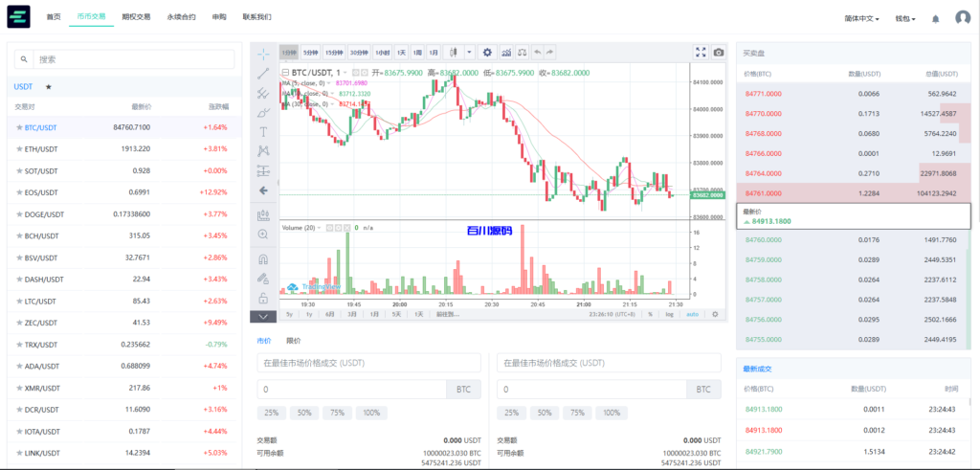Redo the chart action
980x470 pixels.
click(550, 53)
